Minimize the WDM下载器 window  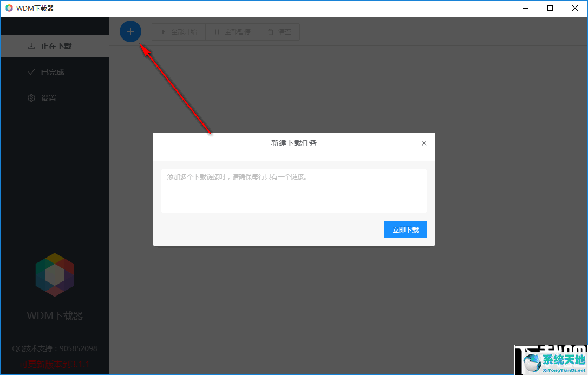point(526,8)
